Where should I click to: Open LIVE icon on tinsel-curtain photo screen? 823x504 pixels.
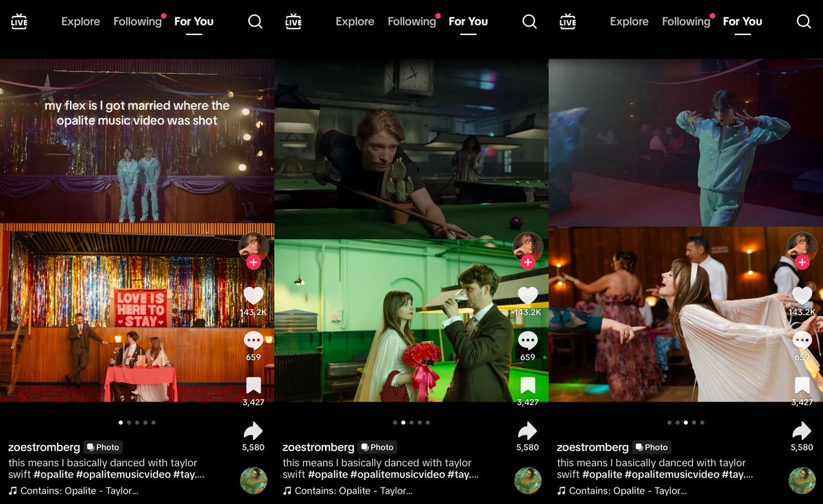[x=19, y=21]
